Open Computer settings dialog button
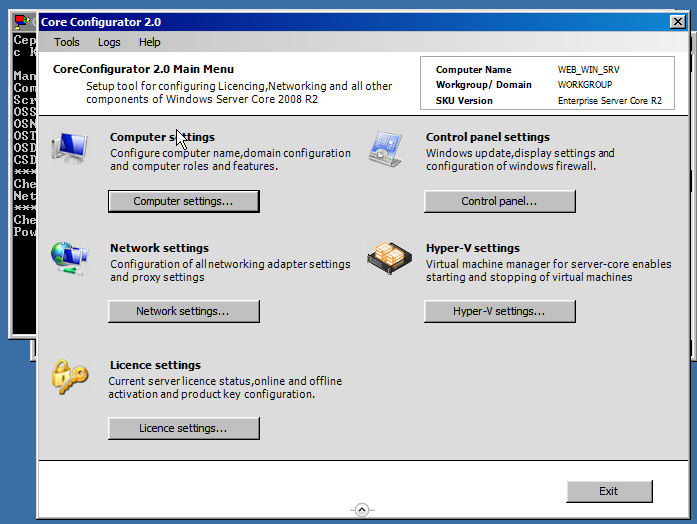697x524 pixels. point(184,201)
